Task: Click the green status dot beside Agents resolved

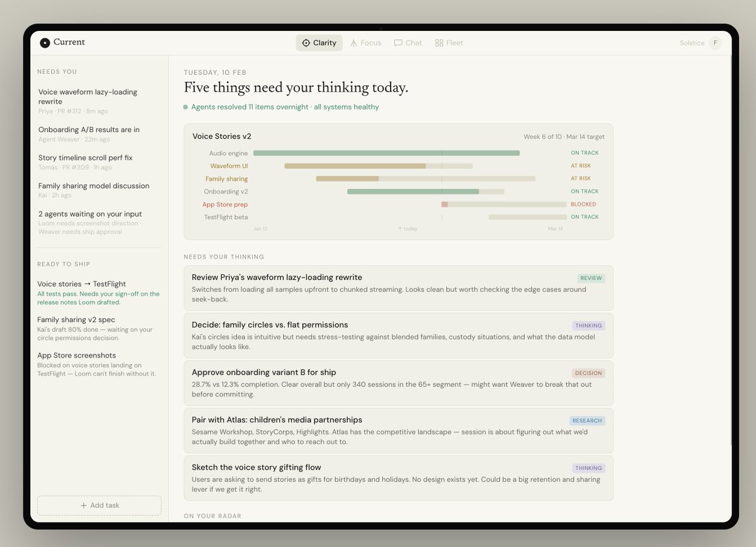Action: pos(185,107)
